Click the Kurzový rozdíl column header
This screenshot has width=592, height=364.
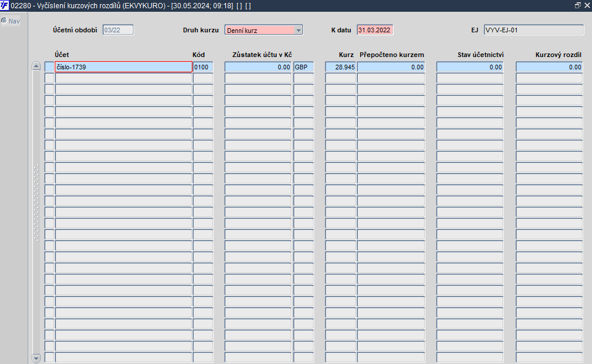(558, 55)
